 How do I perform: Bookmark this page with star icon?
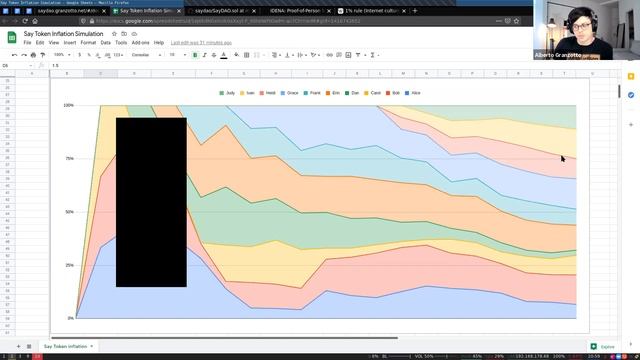tap(517, 21)
